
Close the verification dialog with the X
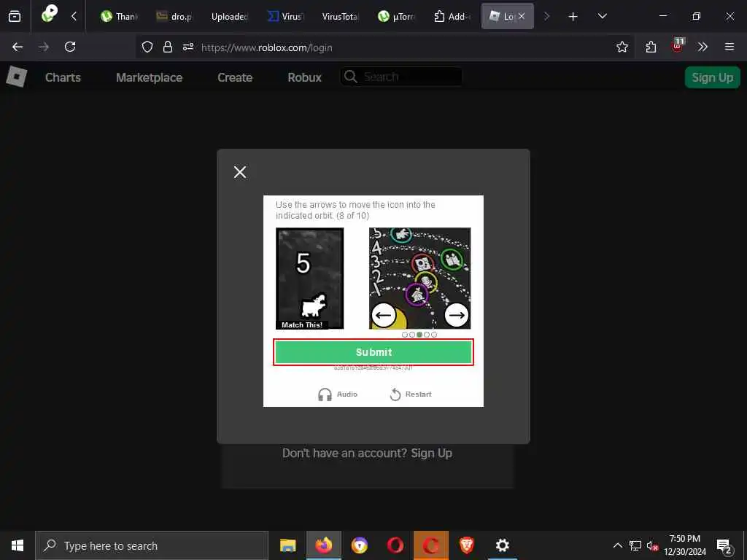[240, 172]
